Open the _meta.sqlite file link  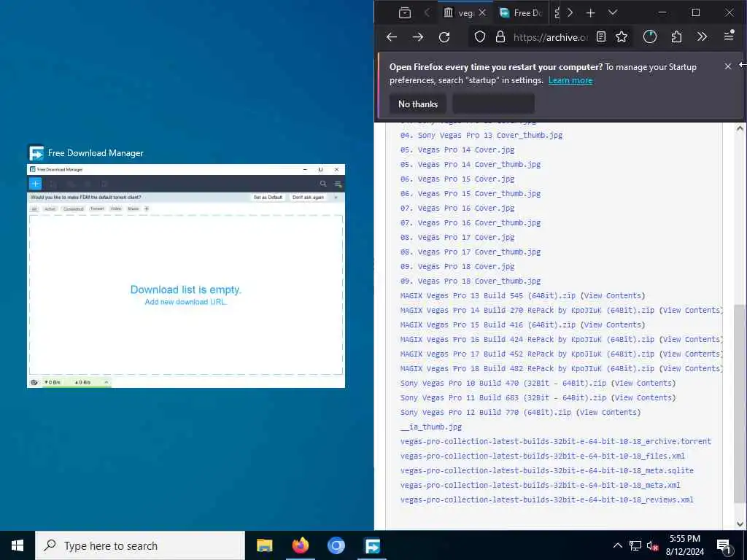coord(547,470)
